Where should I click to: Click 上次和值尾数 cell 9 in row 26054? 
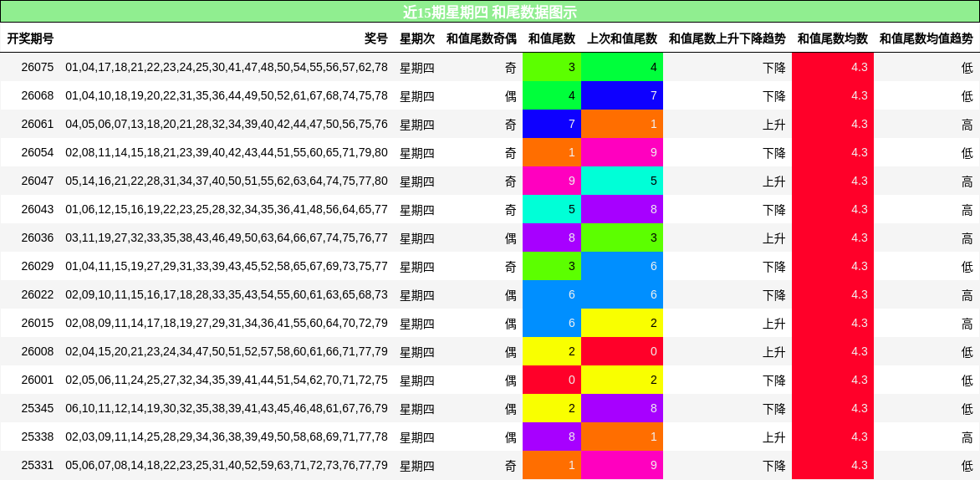tap(622, 152)
